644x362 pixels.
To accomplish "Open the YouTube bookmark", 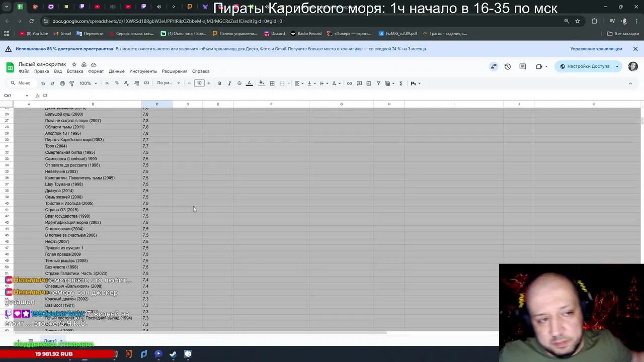I will coord(34,34).
